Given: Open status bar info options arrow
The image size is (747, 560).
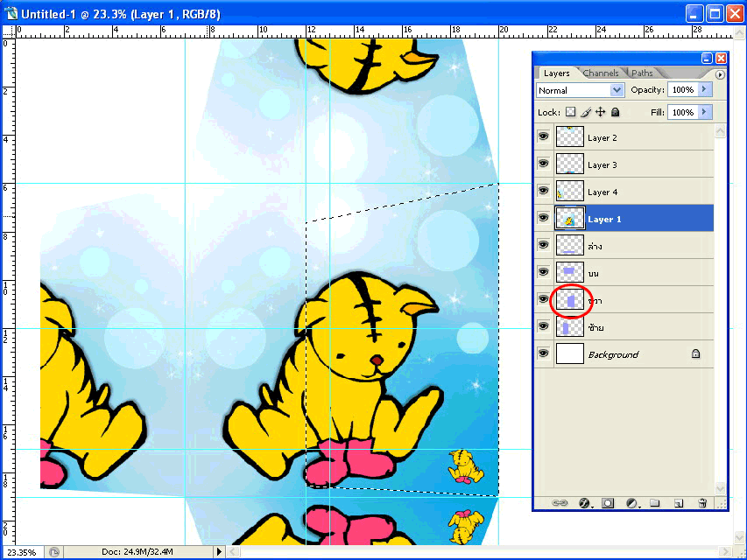Looking at the screenshot, I should click(x=219, y=552).
